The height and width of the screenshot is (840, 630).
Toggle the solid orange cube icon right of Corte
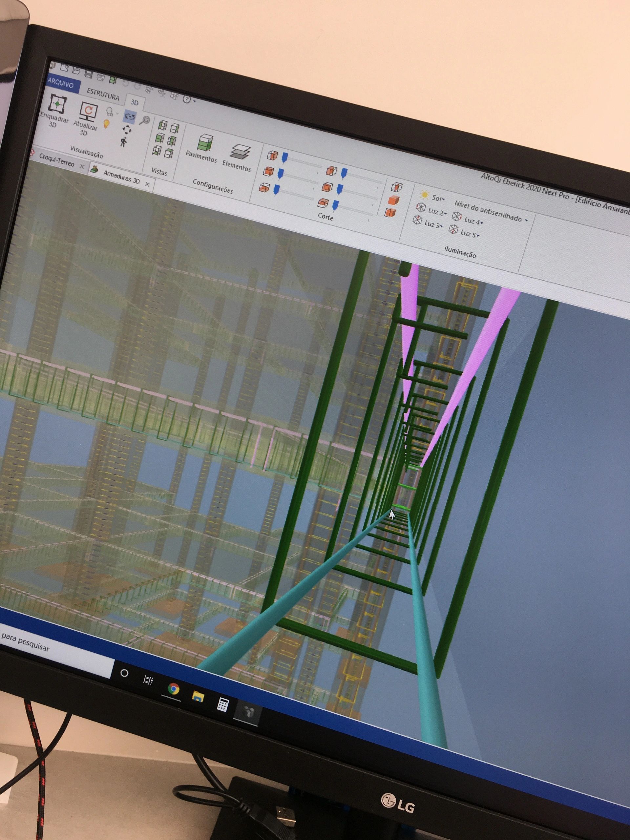coord(394,200)
